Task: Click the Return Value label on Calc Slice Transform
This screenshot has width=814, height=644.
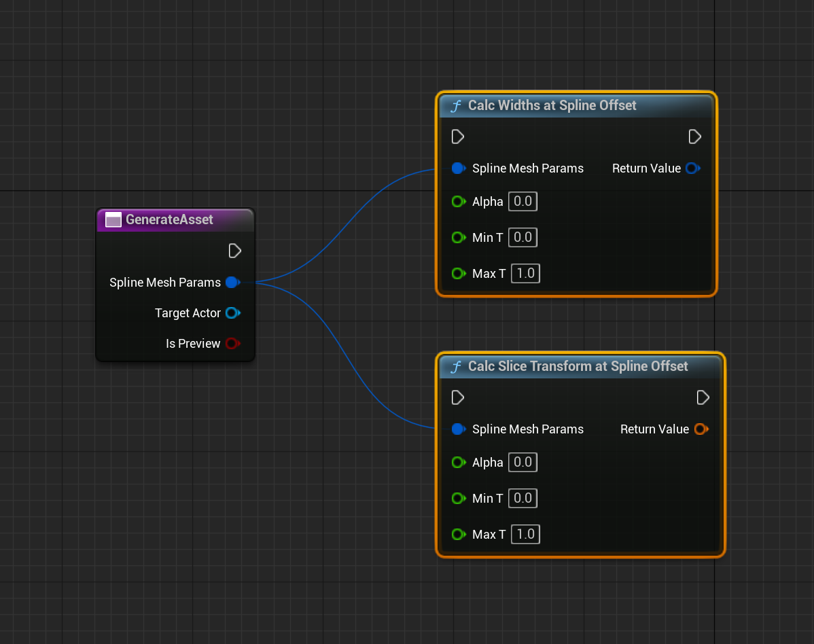Action: click(654, 429)
